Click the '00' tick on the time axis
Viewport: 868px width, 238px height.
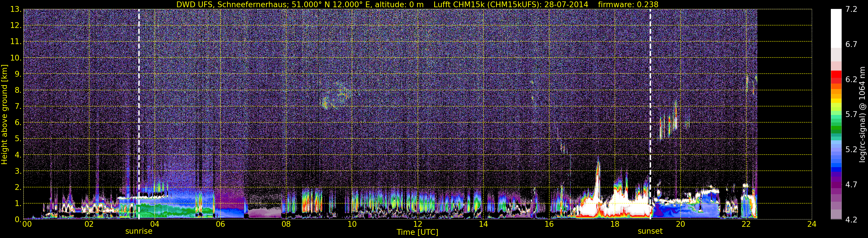point(27,224)
